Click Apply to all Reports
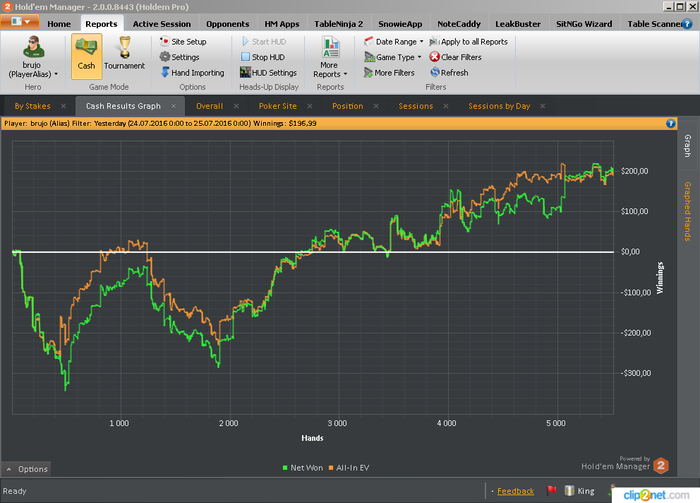 (x=468, y=42)
